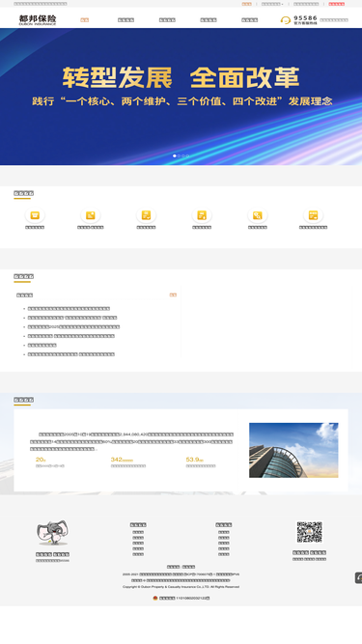This screenshot has width=362, height=644.
Task: Click the '20' years statistic
Action: [41, 460]
